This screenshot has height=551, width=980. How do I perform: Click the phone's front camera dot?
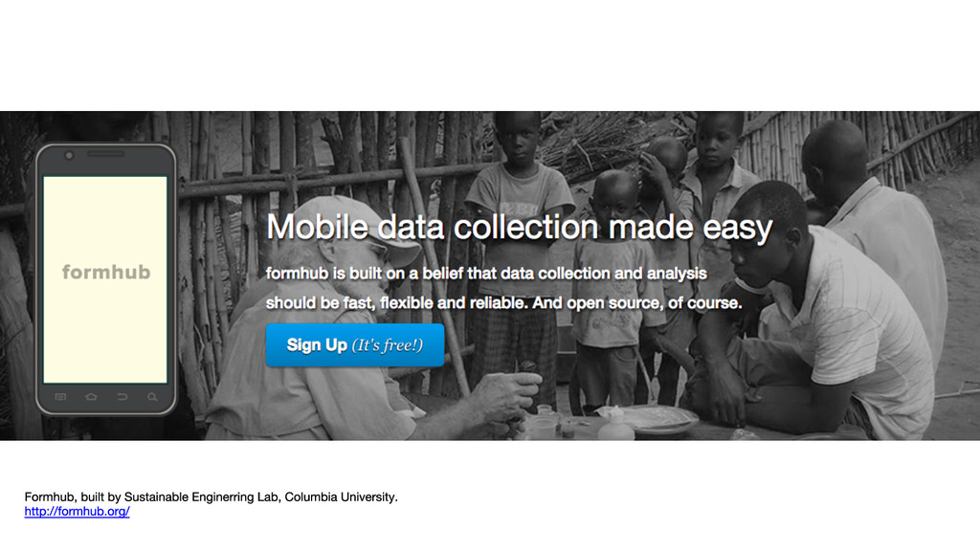[69, 156]
